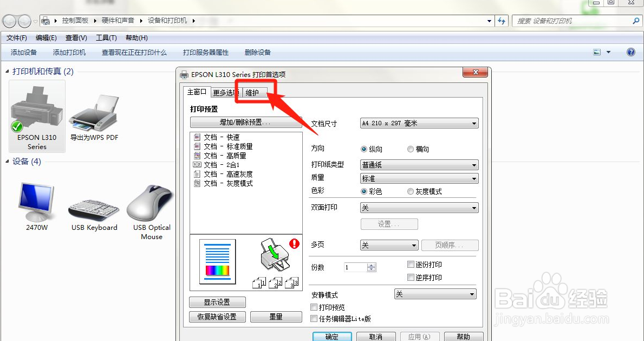
Task: Collapse the 打印机和传真 group
Action: [7, 72]
